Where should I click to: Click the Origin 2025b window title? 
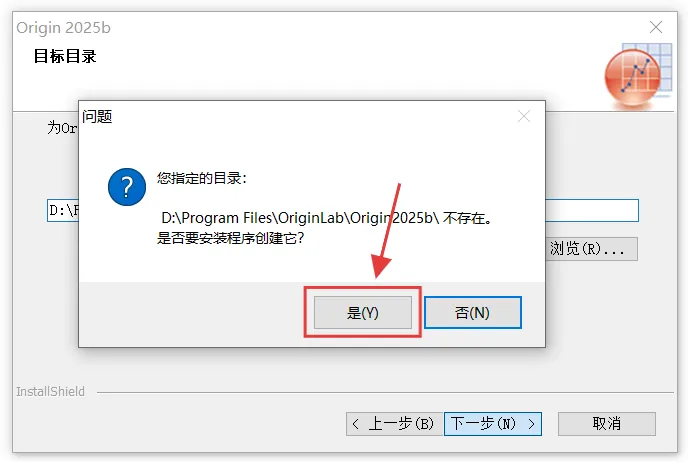point(64,28)
